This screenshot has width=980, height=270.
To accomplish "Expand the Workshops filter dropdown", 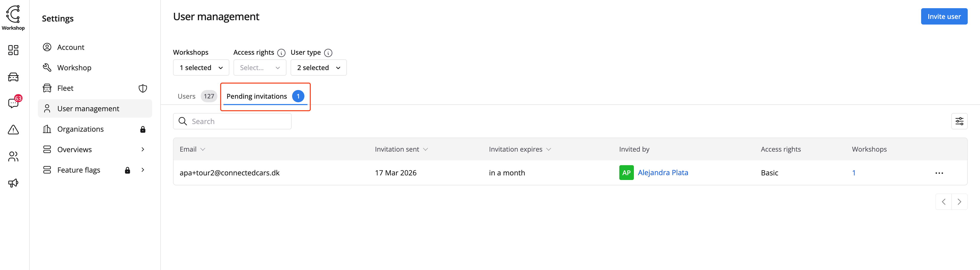I will point(201,67).
